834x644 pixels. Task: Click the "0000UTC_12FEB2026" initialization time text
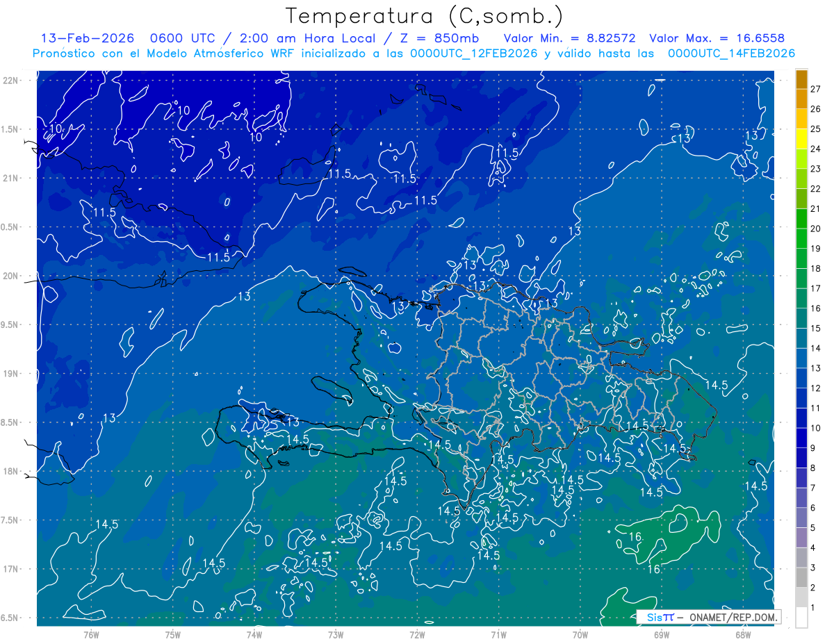click(x=474, y=53)
